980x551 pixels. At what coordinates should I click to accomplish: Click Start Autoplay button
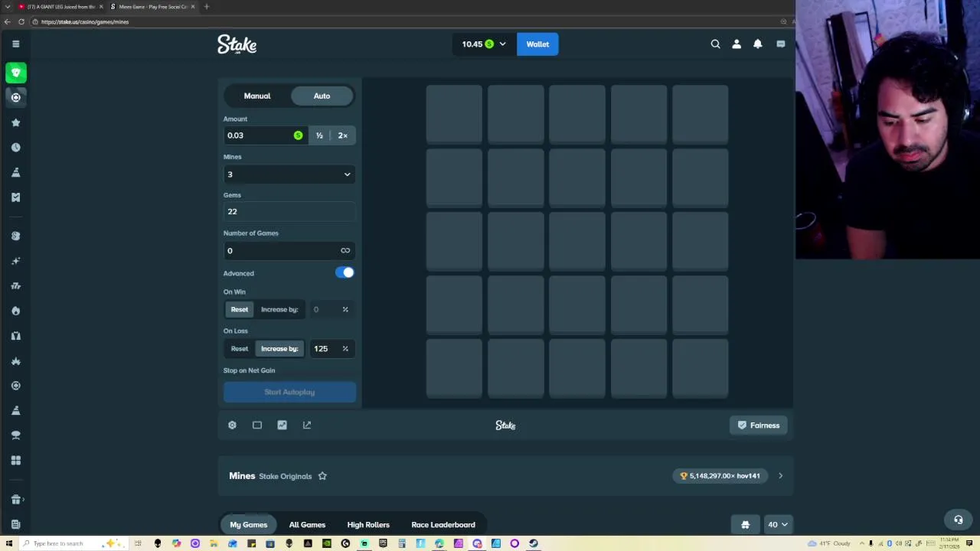[x=289, y=392]
